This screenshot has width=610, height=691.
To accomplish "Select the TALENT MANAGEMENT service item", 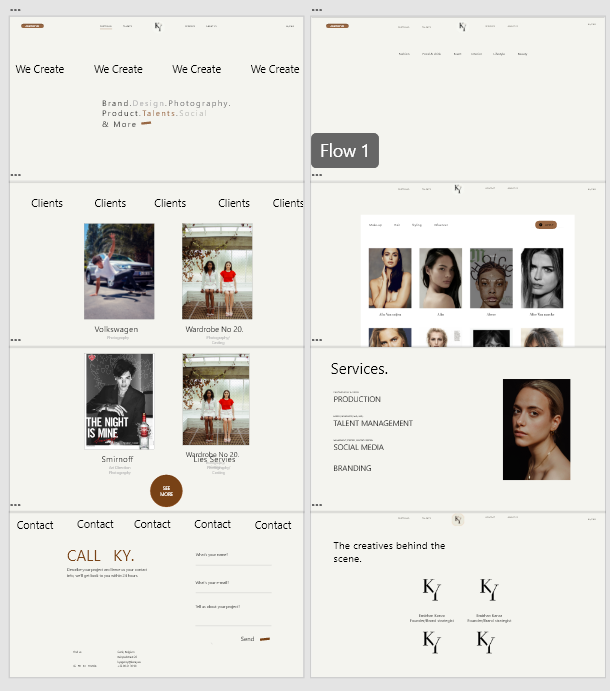I will pos(373,423).
